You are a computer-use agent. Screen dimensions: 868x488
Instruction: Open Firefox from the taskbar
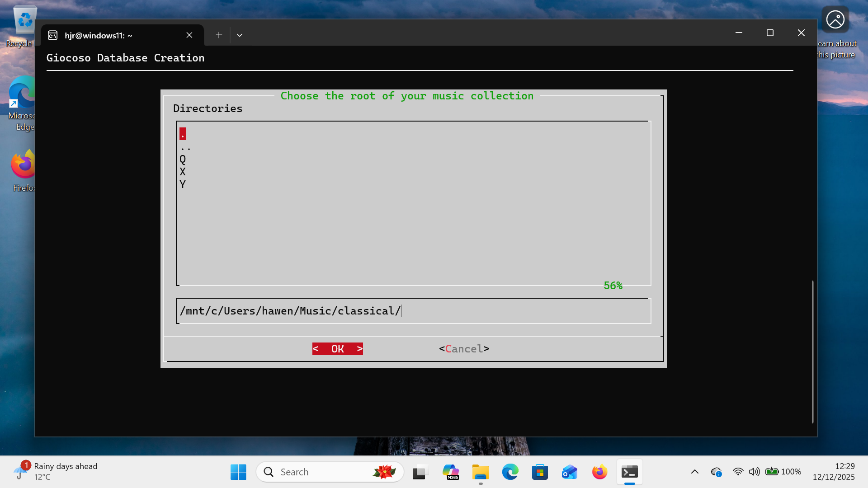point(599,471)
